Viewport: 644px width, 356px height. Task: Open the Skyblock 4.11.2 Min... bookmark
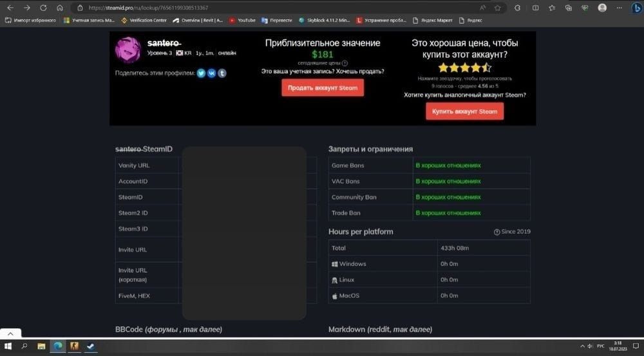(324, 20)
